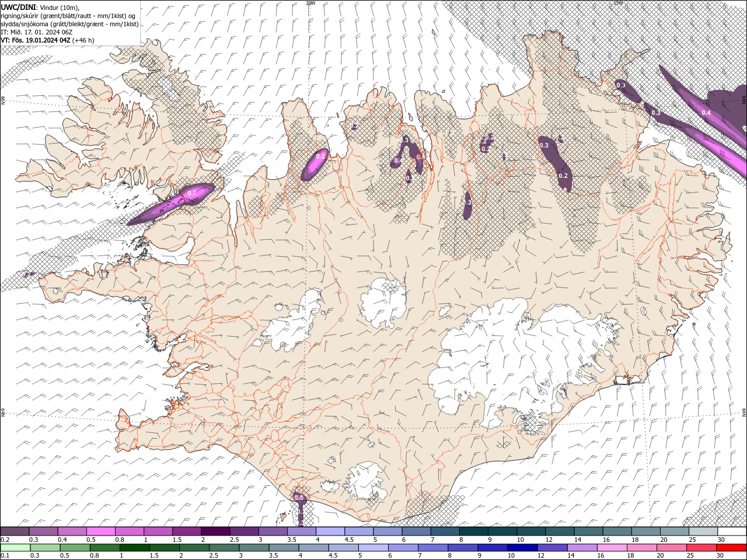Pick the lower legend swatch labeled 0.1 (pale green)
747x560 pixels.
pos(15,548)
